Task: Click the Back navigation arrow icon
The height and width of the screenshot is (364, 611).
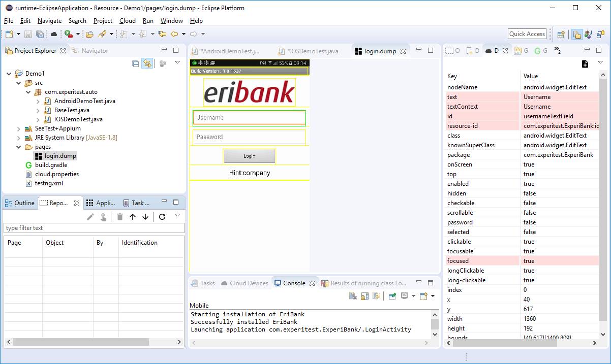Action: pyautogui.click(x=174, y=34)
